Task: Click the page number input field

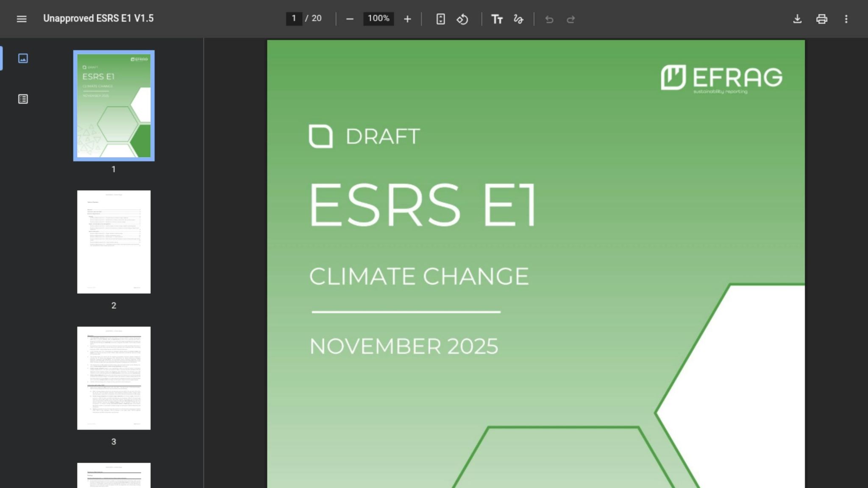Action: point(294,19)
